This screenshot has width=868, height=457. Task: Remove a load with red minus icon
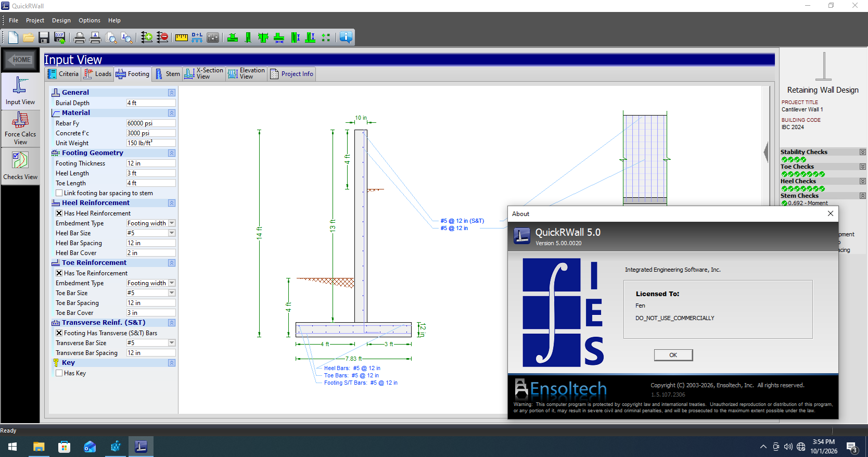pyautogui.click(x=162, y=37)
